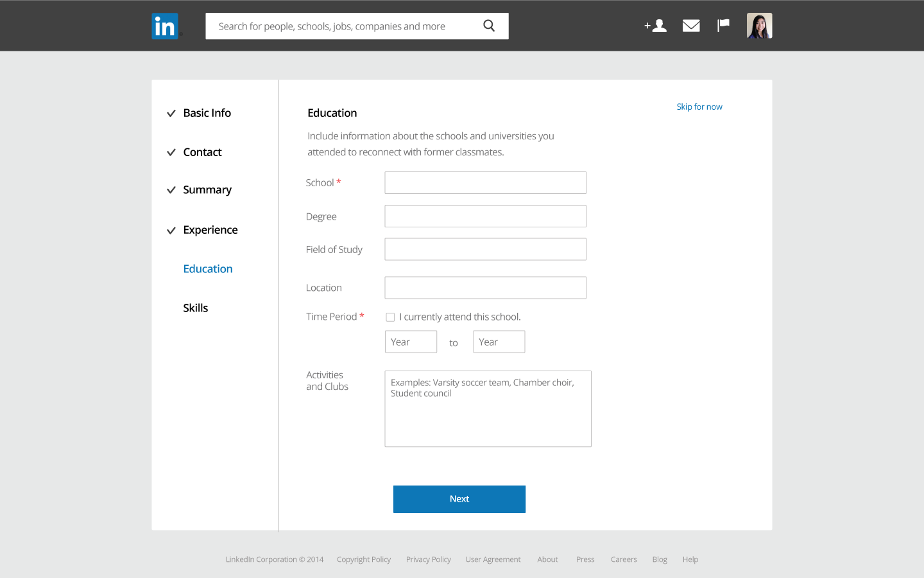The height and width of the screenshot is (578, 924).
Task: Open the Blog footer link
Action: coord(660,559)
